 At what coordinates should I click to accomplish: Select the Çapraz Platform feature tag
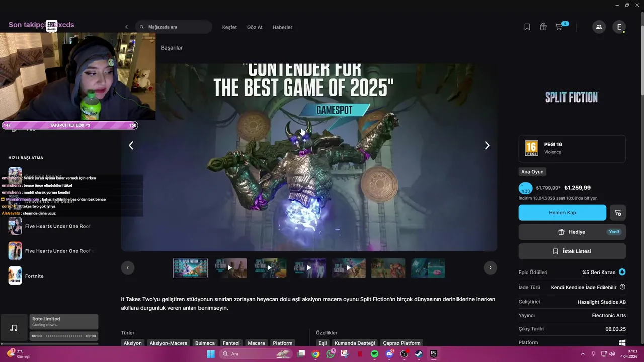pyautogui.click(x=401, y=343)
